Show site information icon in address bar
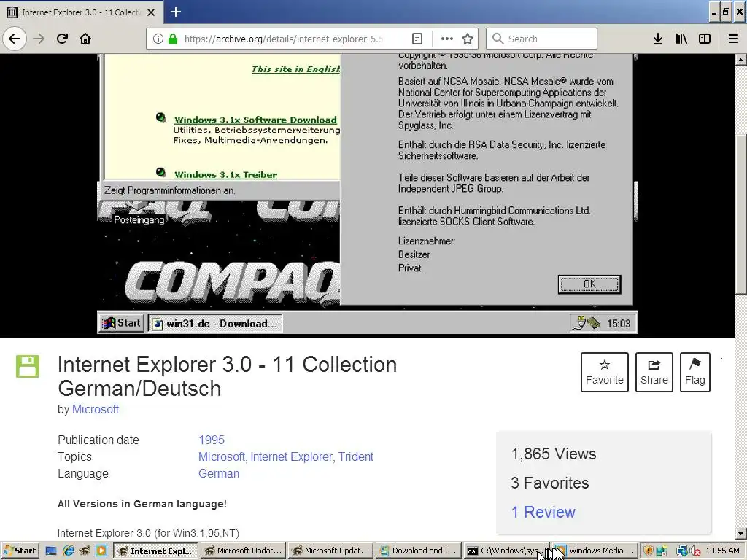Screen dimensions: 747x560 click(x=158, y=39)
